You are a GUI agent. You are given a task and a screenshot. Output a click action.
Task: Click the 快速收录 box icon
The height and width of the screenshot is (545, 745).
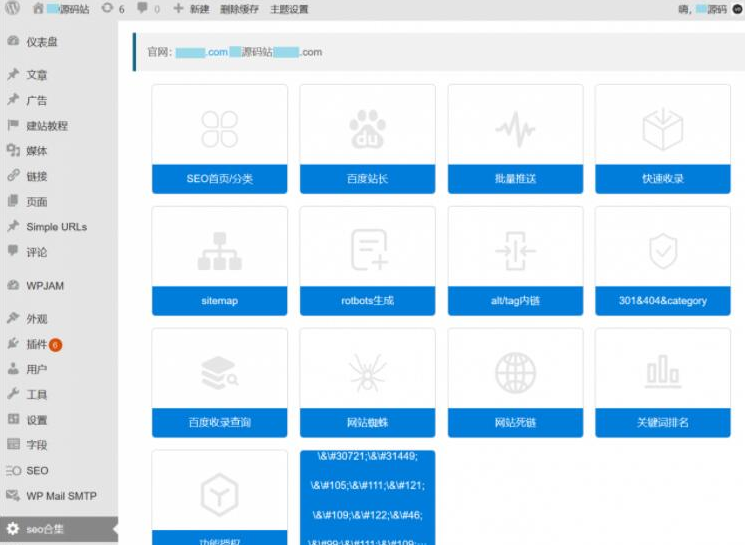[x=663, y=128]
